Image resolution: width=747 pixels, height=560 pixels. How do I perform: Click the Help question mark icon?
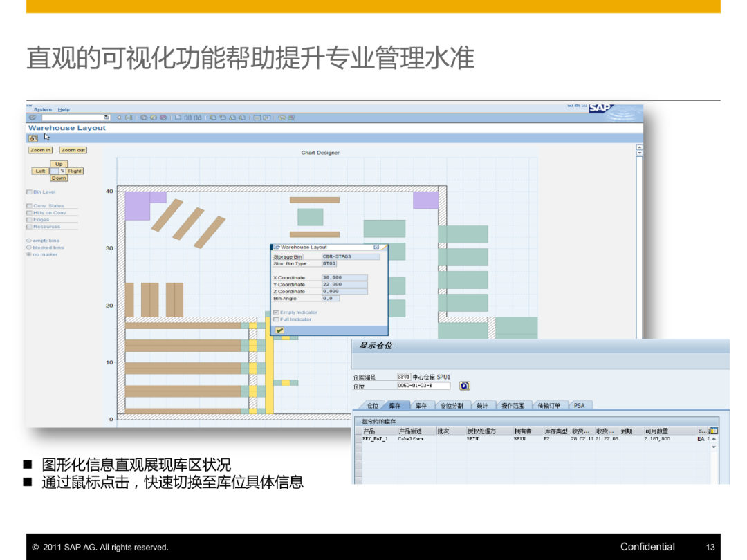[x=282, y=118]
